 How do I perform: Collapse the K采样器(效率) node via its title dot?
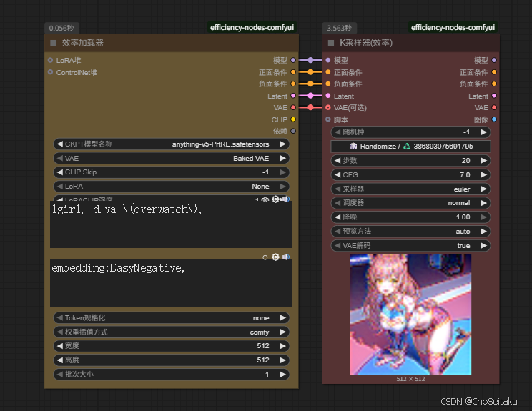(331, 43)
